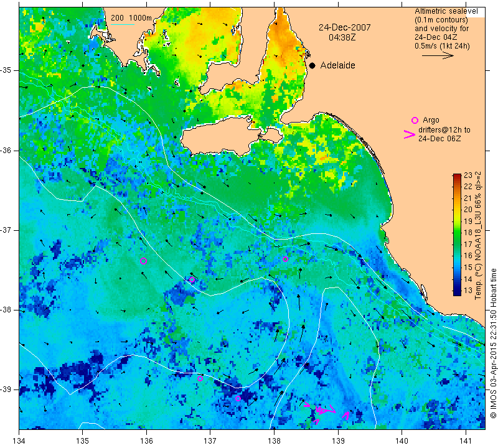Viewport: 498px width, 448px height.
Task: Click the colorbar tick label 23
Action: 468,175
